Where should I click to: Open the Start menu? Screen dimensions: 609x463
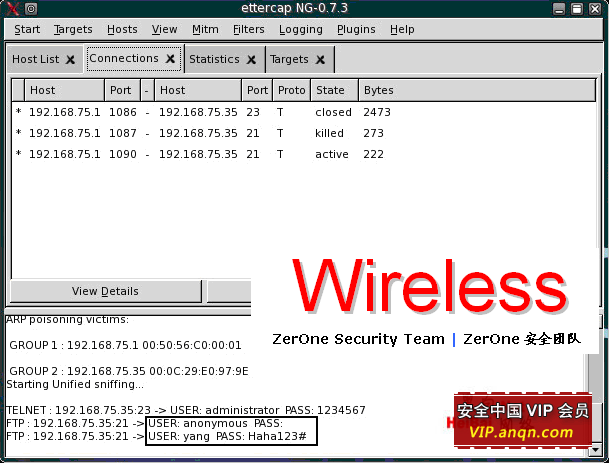[x=27, y=30]
